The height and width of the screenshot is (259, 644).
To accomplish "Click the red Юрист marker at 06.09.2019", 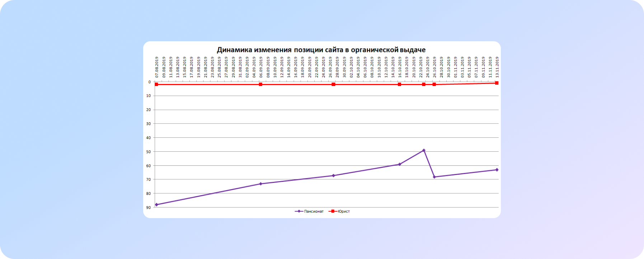I will click(x=260, y=84).
